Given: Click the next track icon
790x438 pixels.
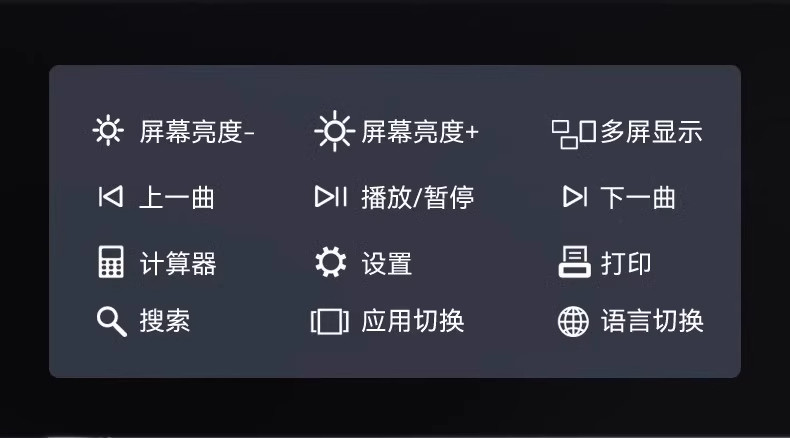Looking at the screenshot, I should (575, 197).
